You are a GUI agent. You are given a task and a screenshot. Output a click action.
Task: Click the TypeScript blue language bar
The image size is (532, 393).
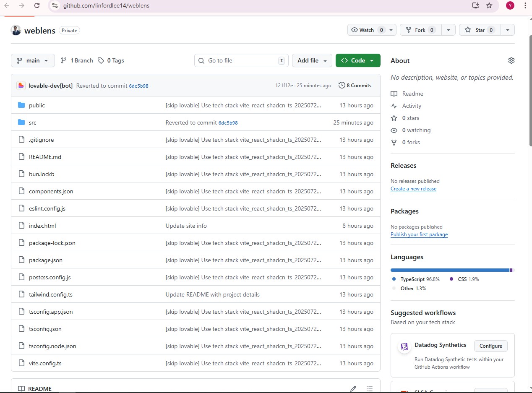click(x=450, y=270)
